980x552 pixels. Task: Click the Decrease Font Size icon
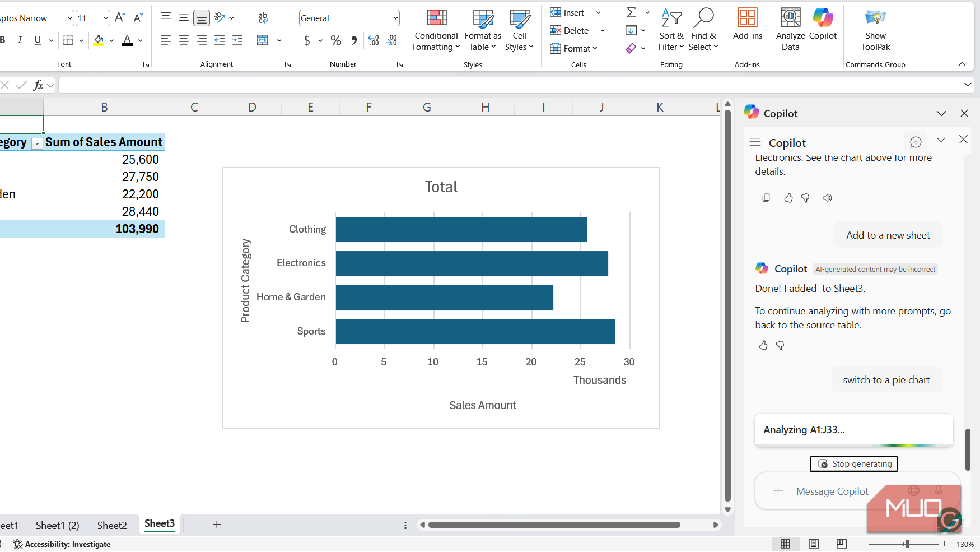coord(138,18)
